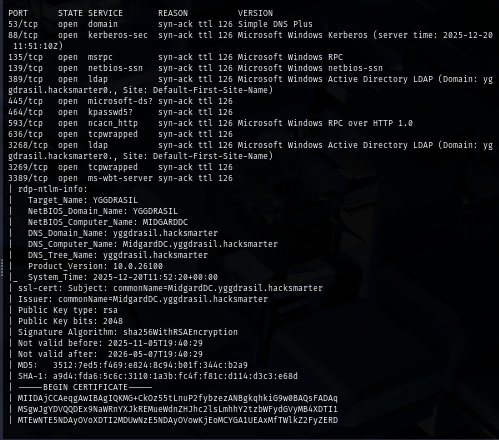Click the SHA-1 fingerprint hash

[175, 376]
